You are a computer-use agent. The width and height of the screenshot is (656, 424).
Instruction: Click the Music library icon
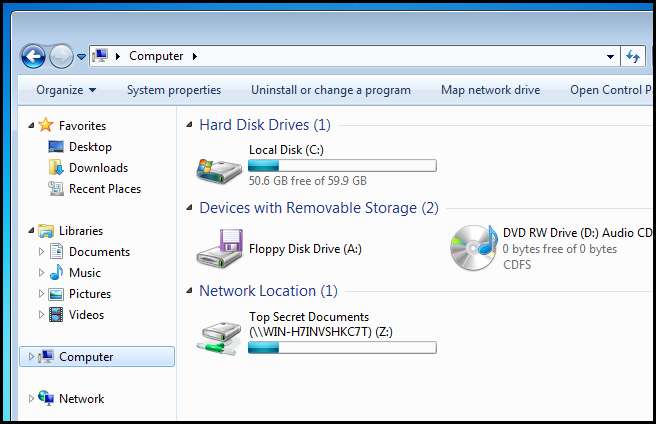click(56, 273)
